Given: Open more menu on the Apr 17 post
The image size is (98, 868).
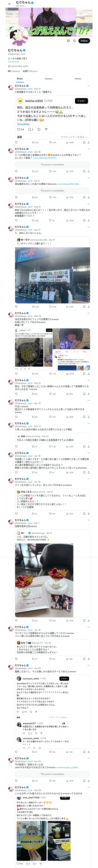Looking at the screenshot, I should pyautogui.click(x=89, y=227).
